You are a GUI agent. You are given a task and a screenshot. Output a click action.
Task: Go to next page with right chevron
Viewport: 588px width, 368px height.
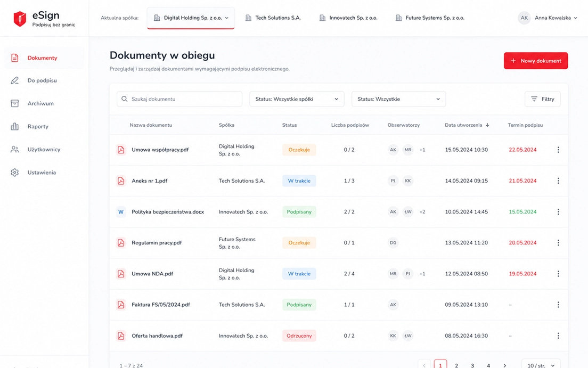tap(505, 365)
